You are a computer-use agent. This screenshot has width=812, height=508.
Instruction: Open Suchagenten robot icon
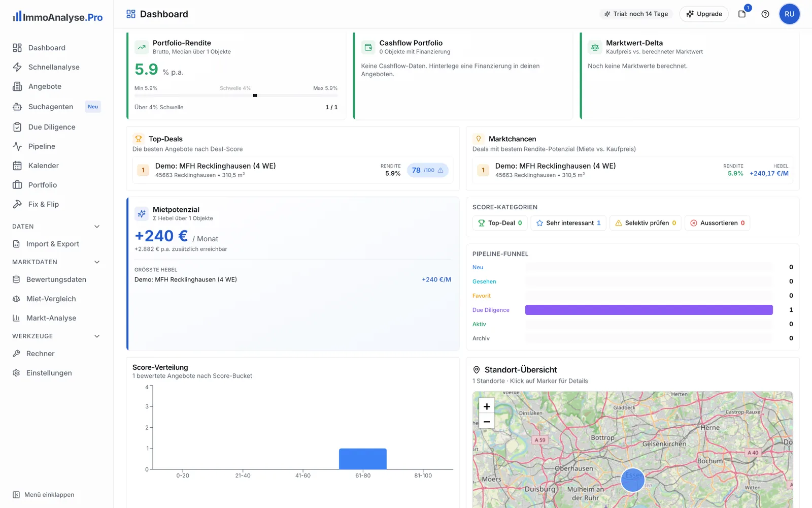17,107
